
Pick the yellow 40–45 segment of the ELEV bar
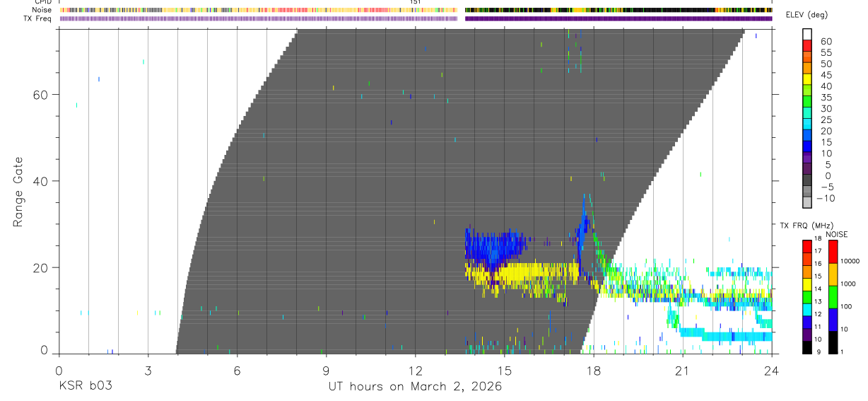click(x=807, y=80)
